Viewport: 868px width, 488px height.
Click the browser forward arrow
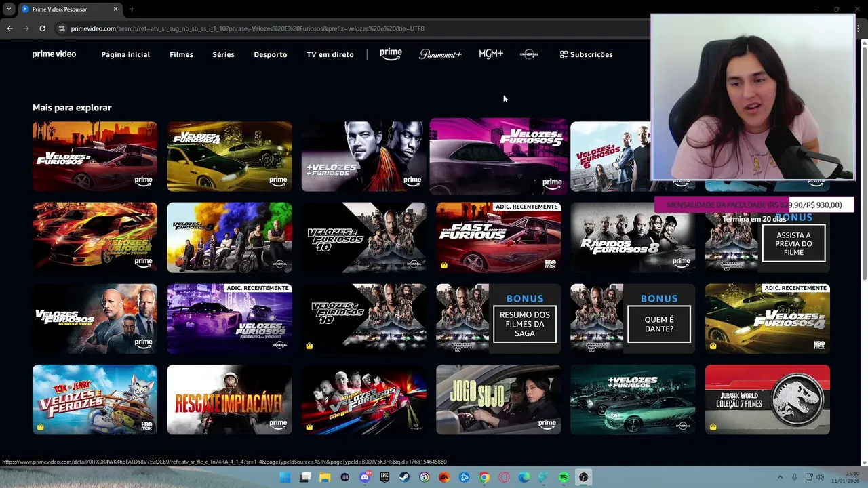click(26, 28)
